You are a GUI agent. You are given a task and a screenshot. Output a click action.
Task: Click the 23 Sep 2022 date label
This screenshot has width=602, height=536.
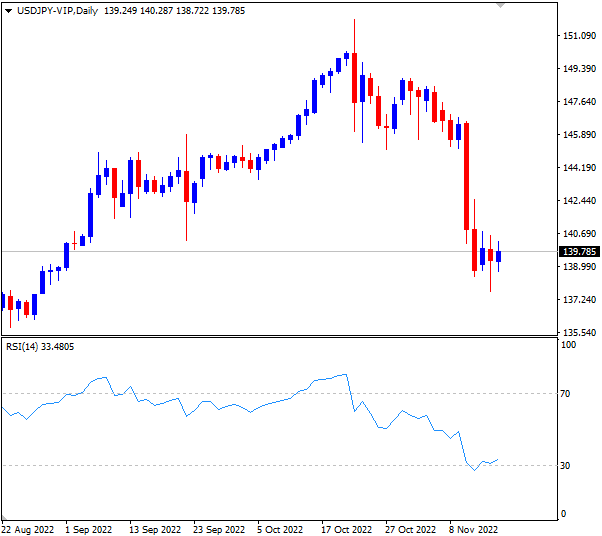(x=219, y=530)
